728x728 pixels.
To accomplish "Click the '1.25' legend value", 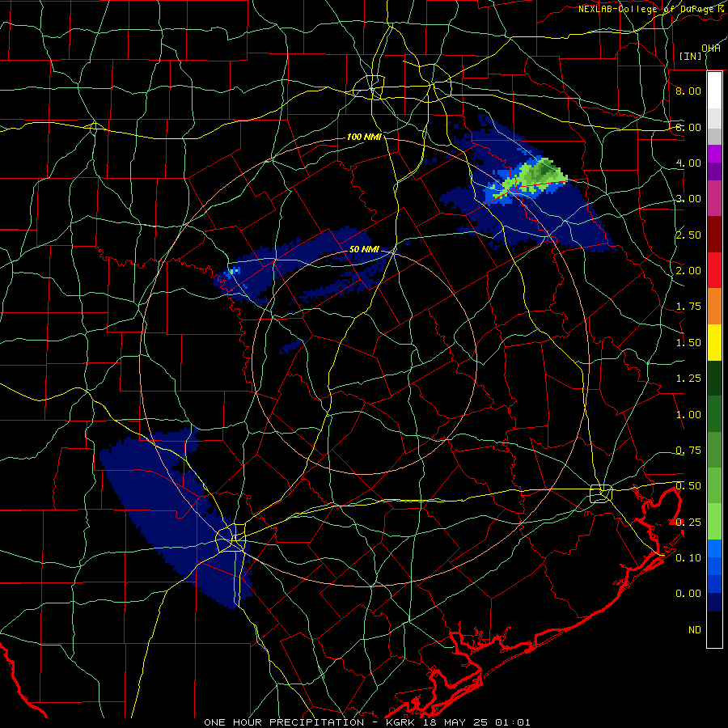I will [x=688, y=379].
